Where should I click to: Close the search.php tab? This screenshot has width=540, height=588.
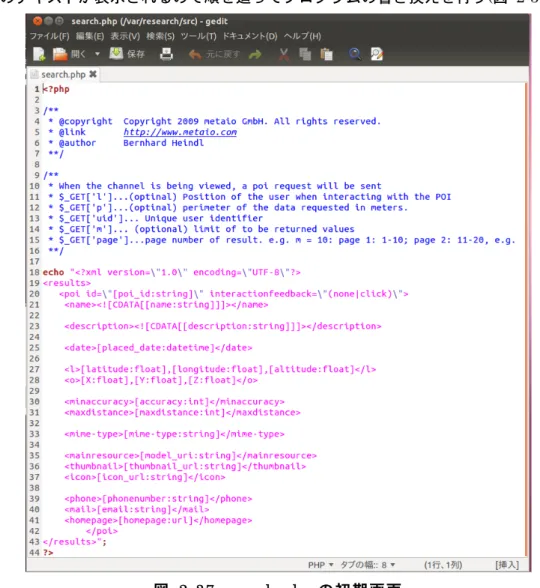click(x=93, y=74)
